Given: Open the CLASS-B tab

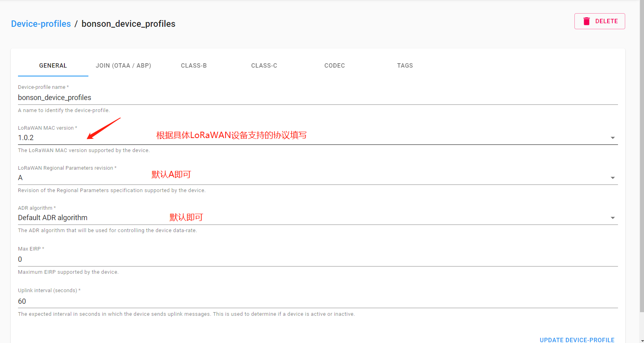Looking at the screenshot, I should coord(194,66).
